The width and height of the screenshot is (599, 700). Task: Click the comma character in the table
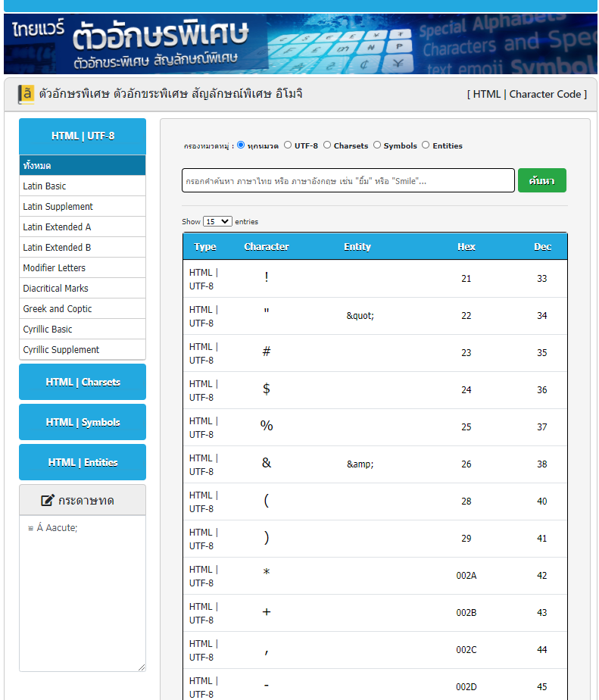267,652
